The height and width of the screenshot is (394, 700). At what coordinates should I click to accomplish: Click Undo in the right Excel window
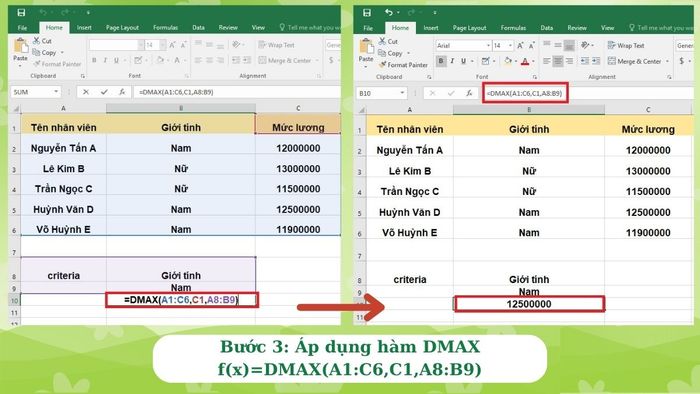pyautogui.click(x=389, y=12)
